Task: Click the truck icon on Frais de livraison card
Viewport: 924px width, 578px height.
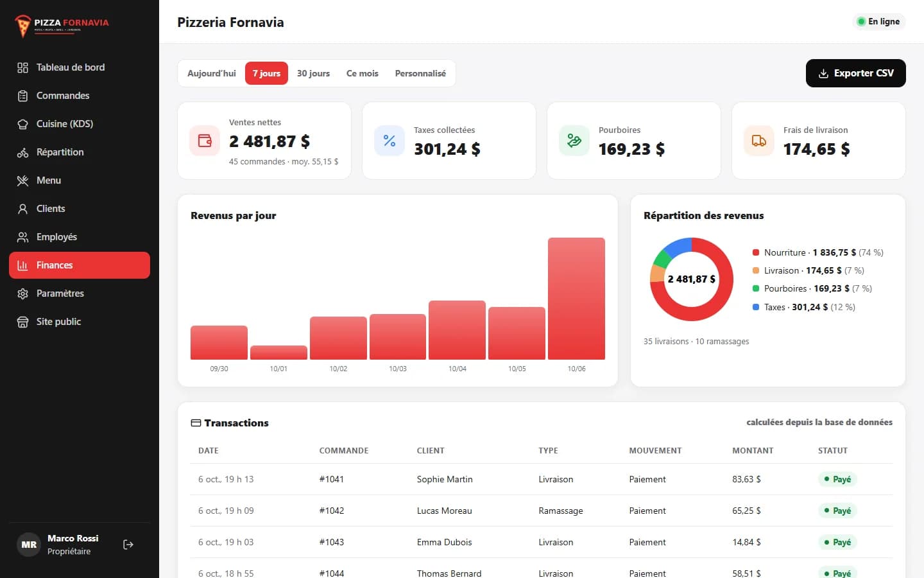Action: (759, 141)
